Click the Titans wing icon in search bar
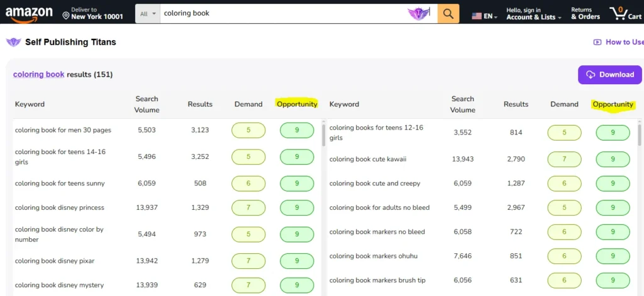This screenshot has width=644, height=296. pos(418,14)
